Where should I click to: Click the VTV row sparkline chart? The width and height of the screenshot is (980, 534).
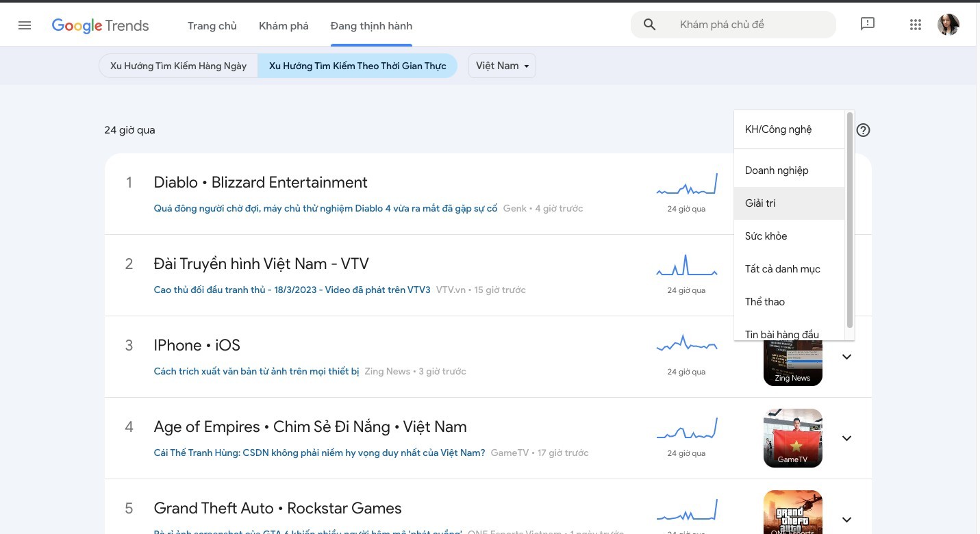point(686,266)
